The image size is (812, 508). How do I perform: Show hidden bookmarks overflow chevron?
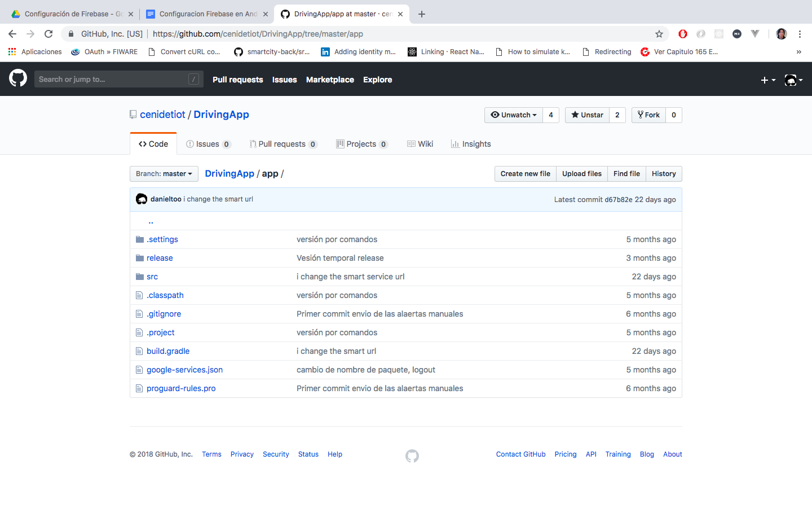tap(798, 52)
